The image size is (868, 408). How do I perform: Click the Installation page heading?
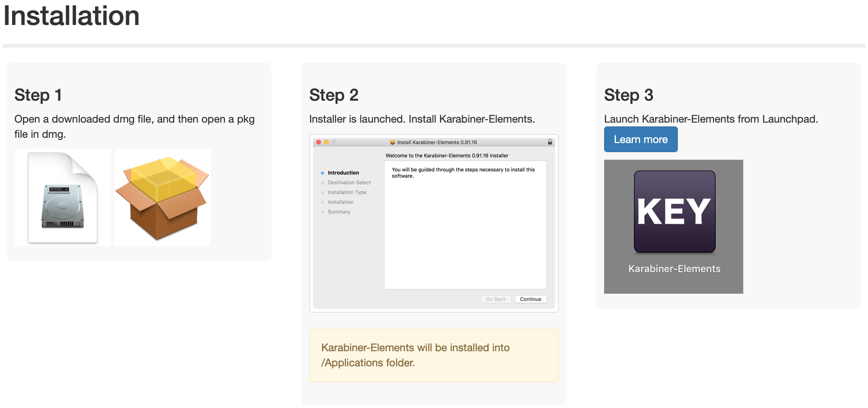71,16
